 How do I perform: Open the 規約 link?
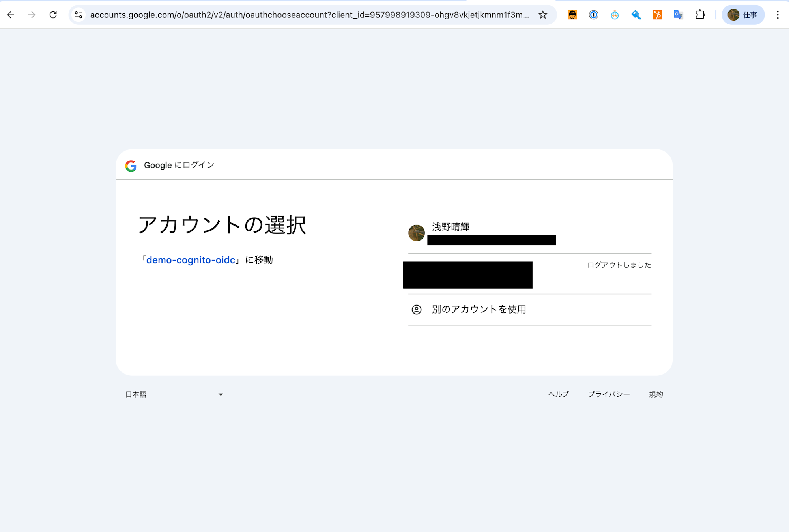pos(656,394)
